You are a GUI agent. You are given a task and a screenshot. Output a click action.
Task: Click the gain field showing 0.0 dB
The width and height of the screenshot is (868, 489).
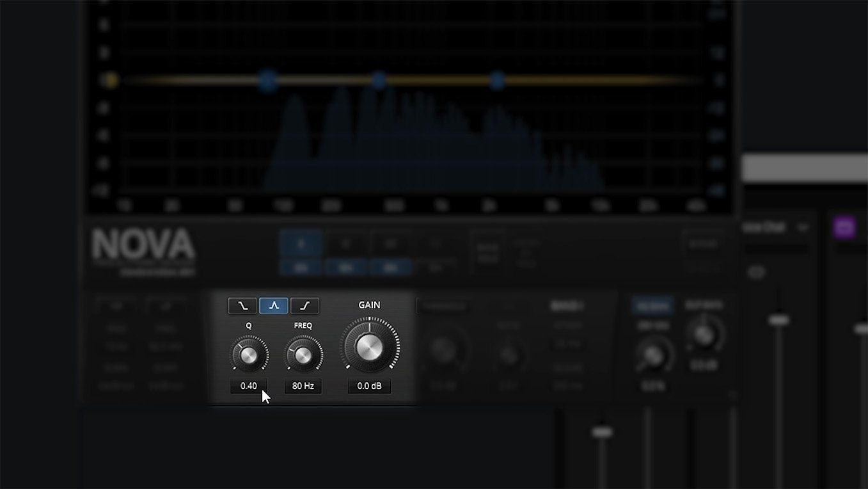[369, 386]
